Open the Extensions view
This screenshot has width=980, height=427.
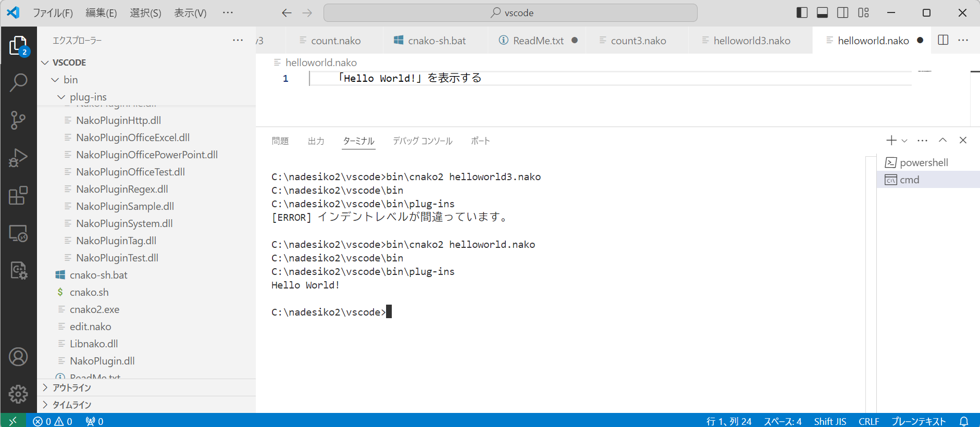tap(18, 196)
